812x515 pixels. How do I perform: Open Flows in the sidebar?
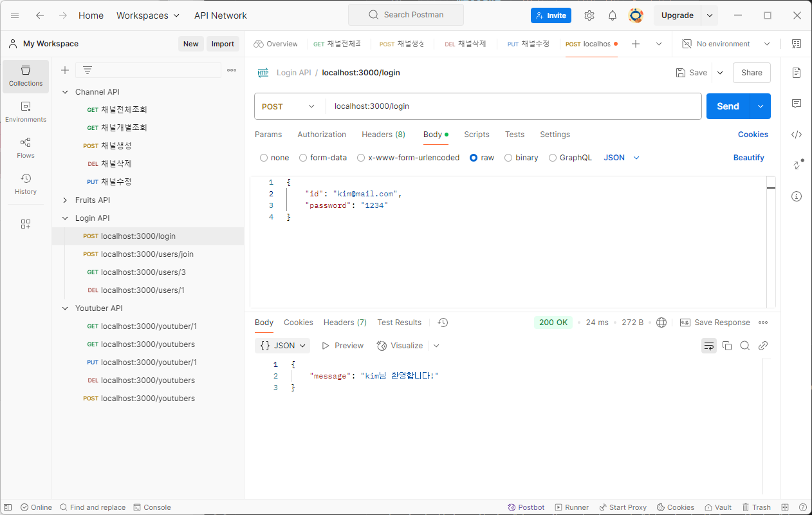[26, 148]
